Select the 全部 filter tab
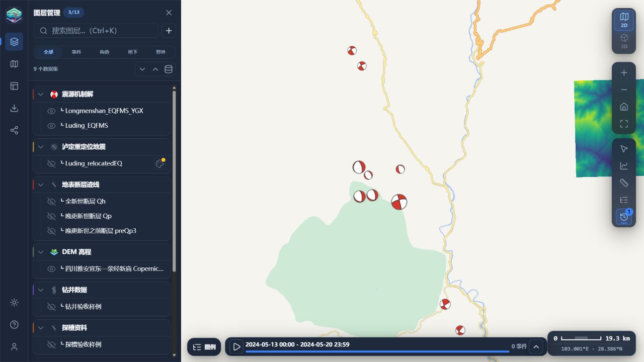Viewport: 644px width, 362px height. pyautogui.click(x=48, y=52)
